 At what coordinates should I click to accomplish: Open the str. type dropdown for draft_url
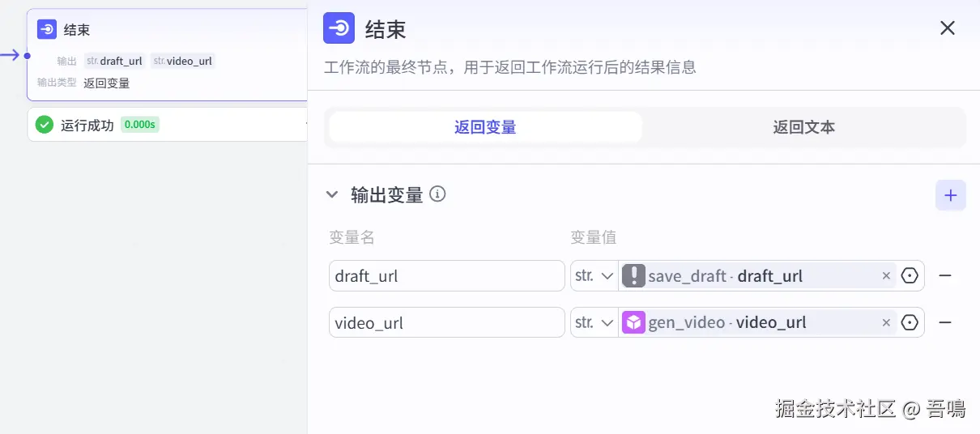594,276
